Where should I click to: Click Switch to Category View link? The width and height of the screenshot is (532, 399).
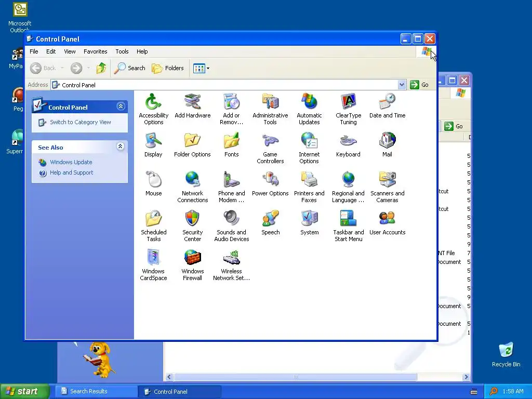click(81, 122)
